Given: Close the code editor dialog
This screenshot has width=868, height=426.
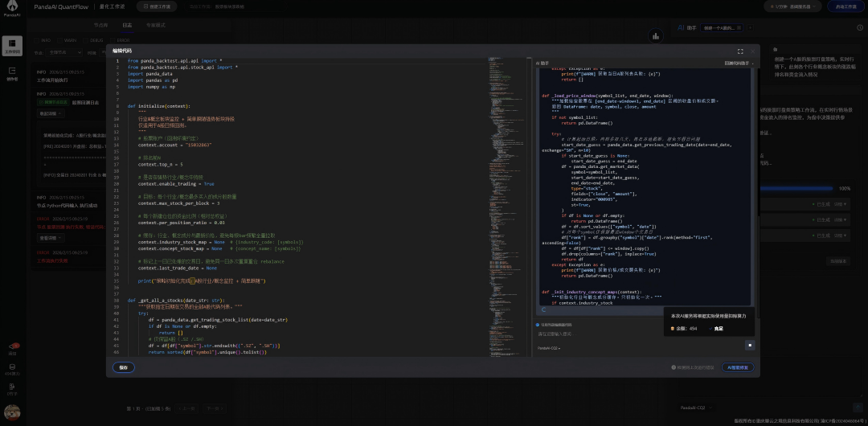Looking at the screenshot, I should (x=752, y=51).
